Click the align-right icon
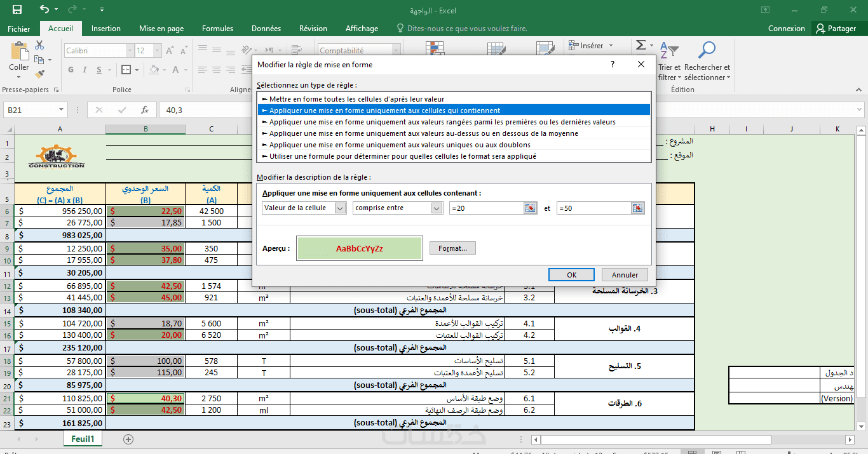The image size is (868, 454). pos(232,70)
